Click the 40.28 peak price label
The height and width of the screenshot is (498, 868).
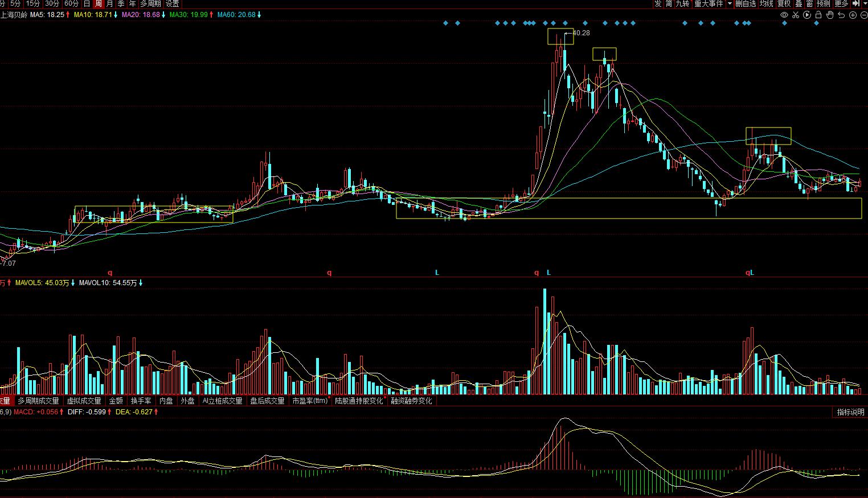click(581, 33)
